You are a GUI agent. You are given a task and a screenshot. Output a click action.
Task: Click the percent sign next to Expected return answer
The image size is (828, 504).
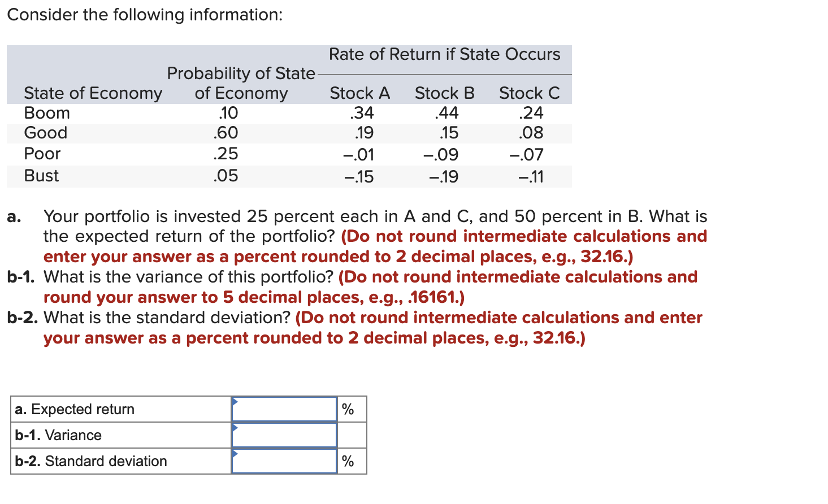(347, 409)
